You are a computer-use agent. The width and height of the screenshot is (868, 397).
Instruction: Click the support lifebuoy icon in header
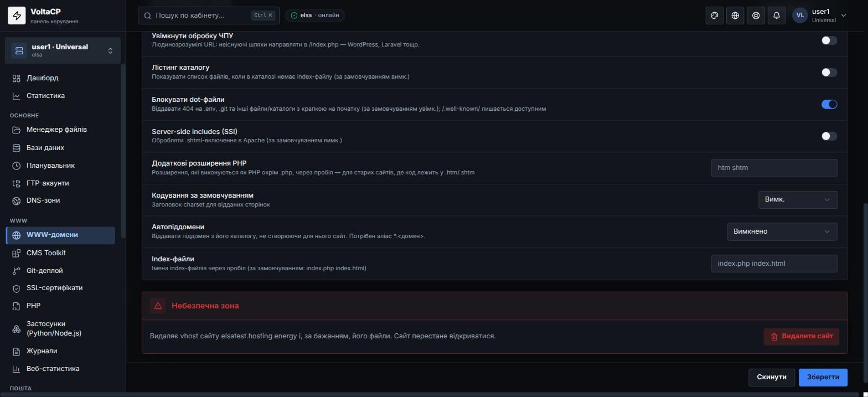pos(756,16)
